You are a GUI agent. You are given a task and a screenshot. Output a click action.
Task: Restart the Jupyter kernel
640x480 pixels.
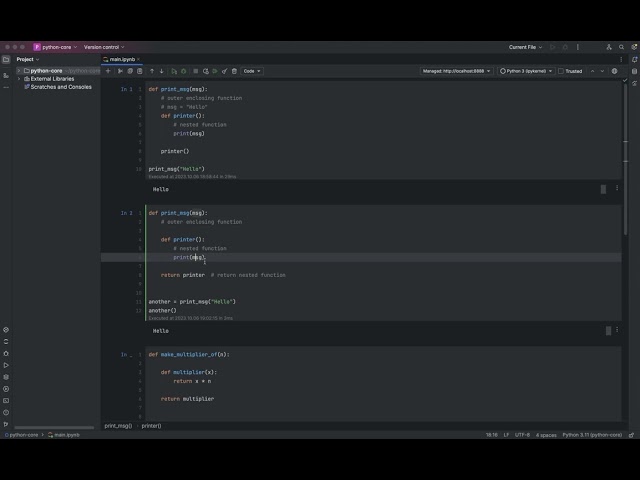coord(205,71)
